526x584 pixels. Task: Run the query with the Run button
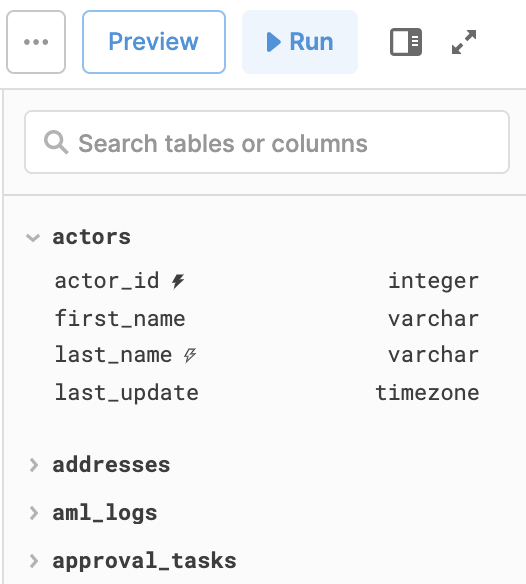point(300,42)
